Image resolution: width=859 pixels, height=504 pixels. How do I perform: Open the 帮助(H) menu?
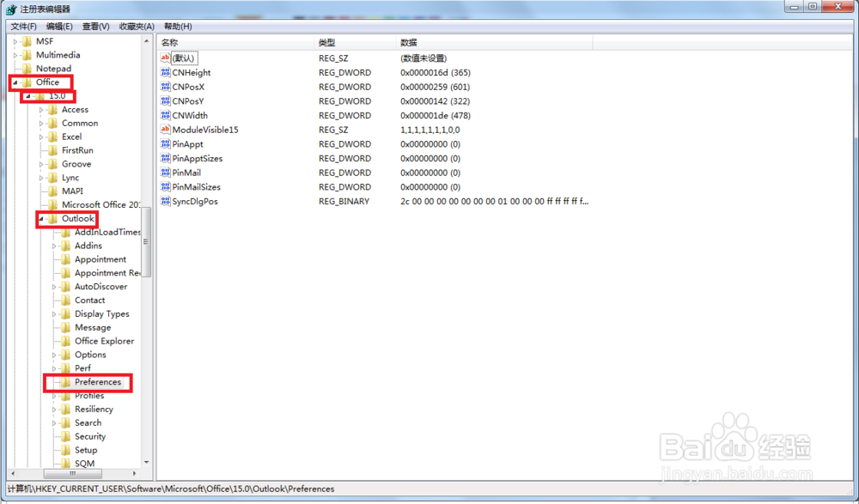coord(178,27)
